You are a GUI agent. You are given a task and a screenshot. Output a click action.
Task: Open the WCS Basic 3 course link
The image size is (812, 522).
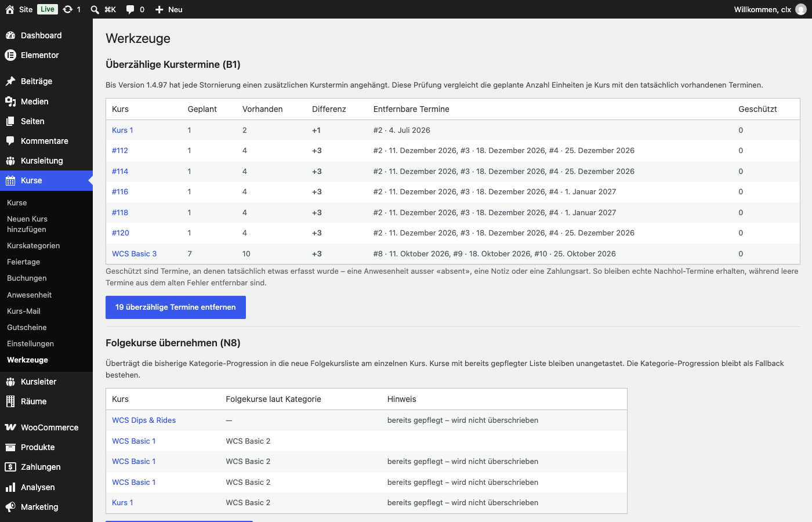[x=135, y=254]
